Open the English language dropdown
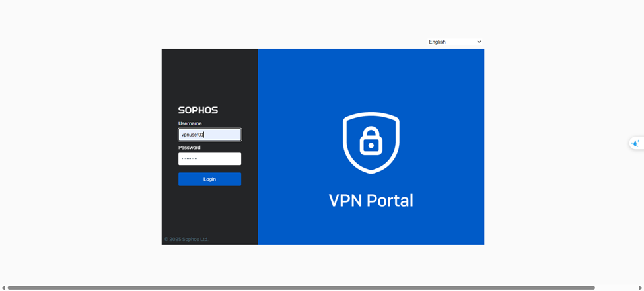Image resolution: width=644 pixels, height=291 pixels. coord(453,42)
